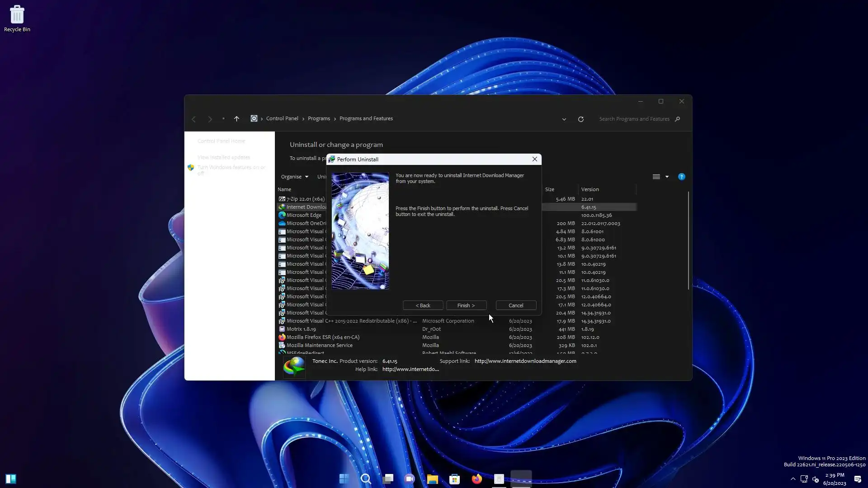This screenshot has width=868, height=488.
Task: Cancel the uninstall wizard
Action: click(516, 305)
